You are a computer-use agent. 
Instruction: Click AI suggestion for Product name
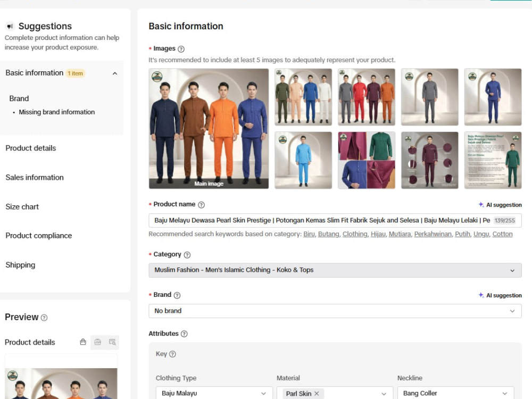tap(504, 205)
